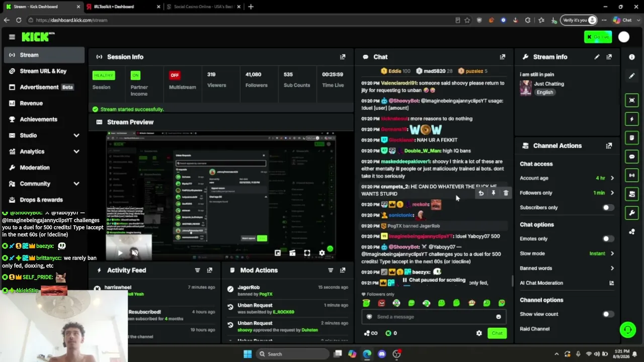This screenshot has width=644, height=362.
Task: Open the Achievements page
Action: click(x=44, y=119)
